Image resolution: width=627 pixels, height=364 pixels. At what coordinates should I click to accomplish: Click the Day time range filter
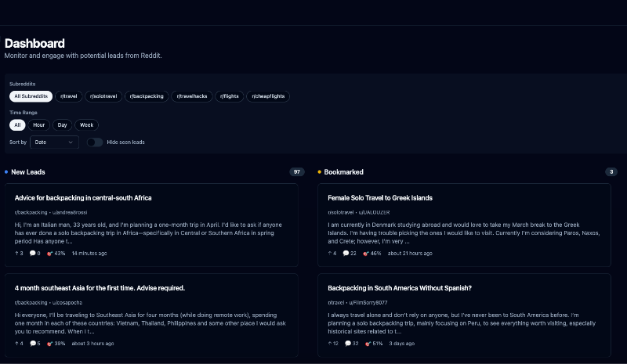[62, 125]
